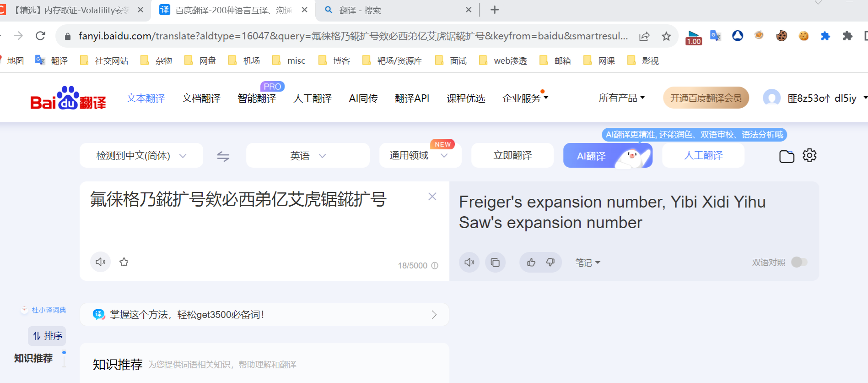868x383 pixels.
Task: Click the character count info icon
Action: (x=435, y=266)
